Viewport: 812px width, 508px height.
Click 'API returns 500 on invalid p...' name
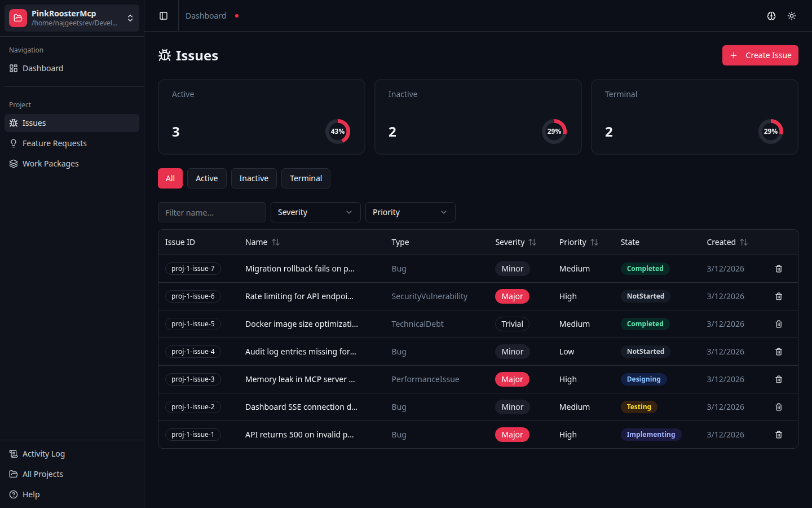pos(299,435)
